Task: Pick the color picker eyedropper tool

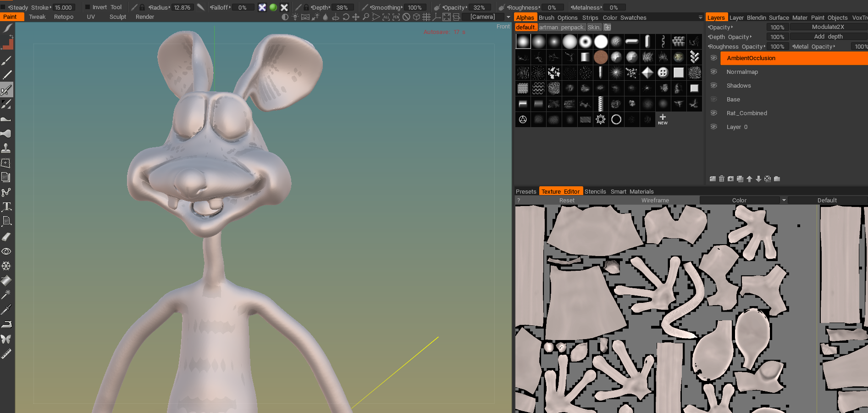Action: (6, 310)
